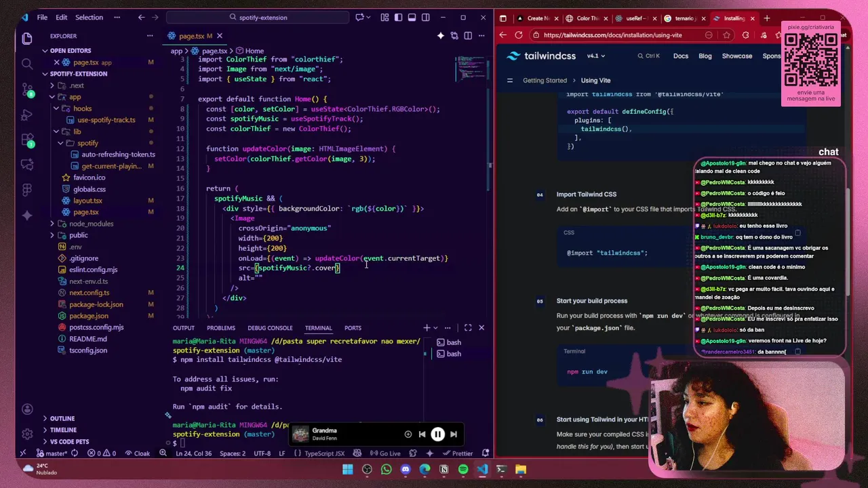The width and height of the screenshot is (868, 488).
Task: Click Prettier in the status bar
Action: 458,453
